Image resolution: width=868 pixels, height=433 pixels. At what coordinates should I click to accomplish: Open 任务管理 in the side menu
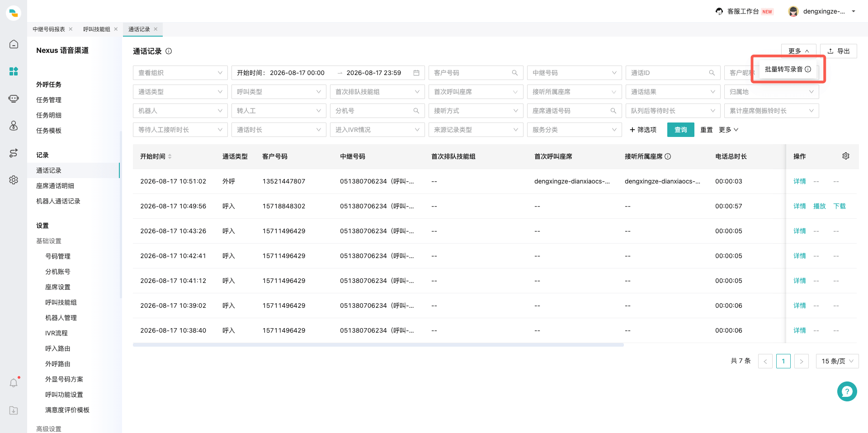tap(49, 100)
